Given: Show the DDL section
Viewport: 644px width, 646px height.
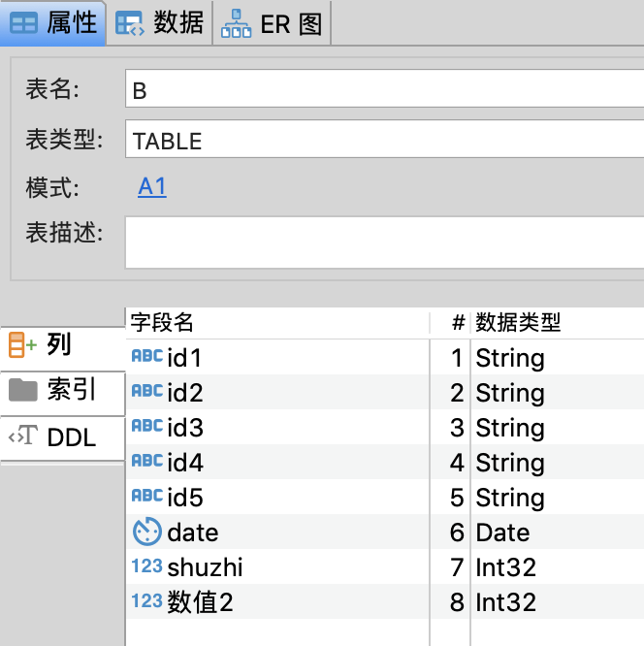Looking at the screenshot, I should 62,437.
